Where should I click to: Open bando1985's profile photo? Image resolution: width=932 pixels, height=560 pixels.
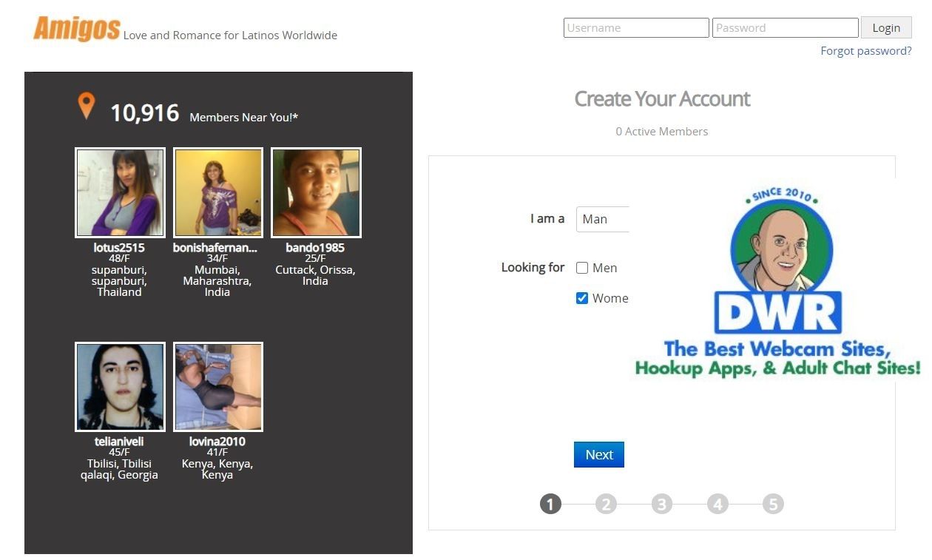(316, 192)
